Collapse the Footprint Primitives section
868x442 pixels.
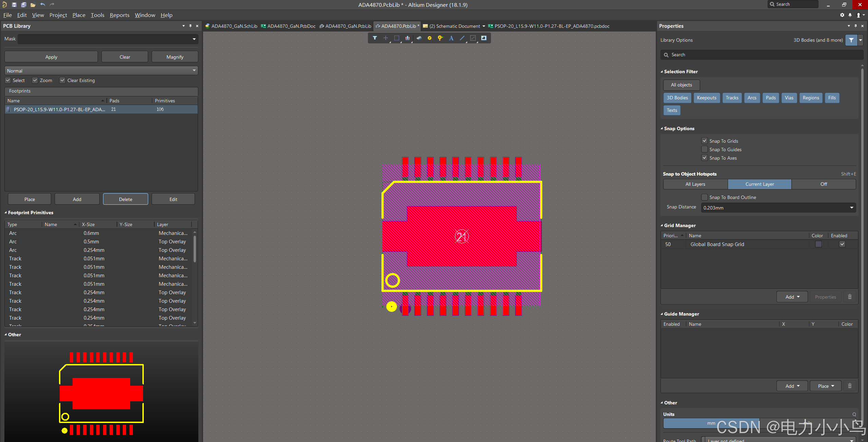(x=5, y=213)
